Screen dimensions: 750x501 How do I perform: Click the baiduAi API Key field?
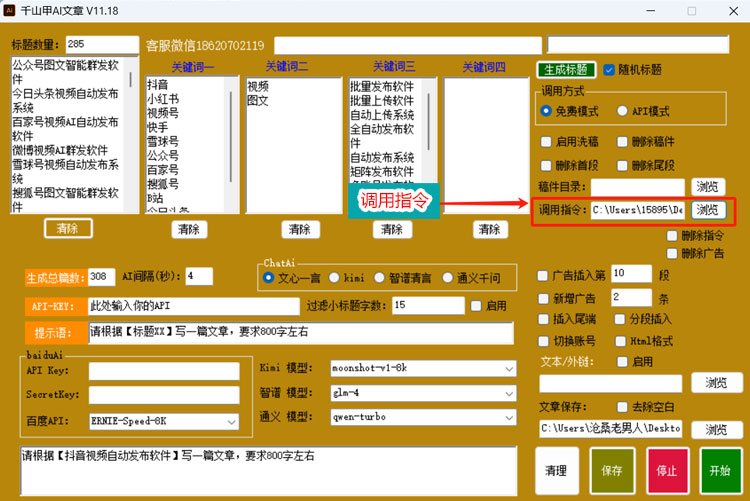tap(164, 371)
